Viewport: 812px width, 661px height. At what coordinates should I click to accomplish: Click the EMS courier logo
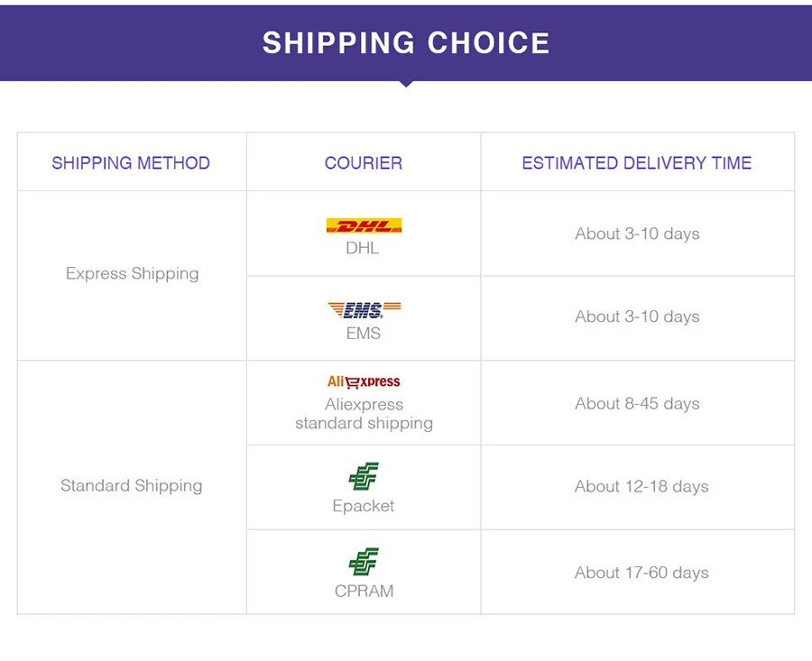tap(364, 310)
